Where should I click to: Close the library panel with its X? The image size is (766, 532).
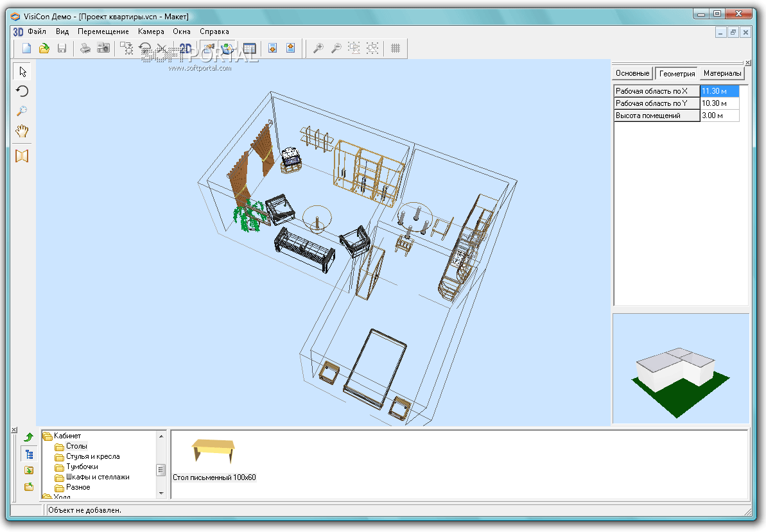pos(14,429)
